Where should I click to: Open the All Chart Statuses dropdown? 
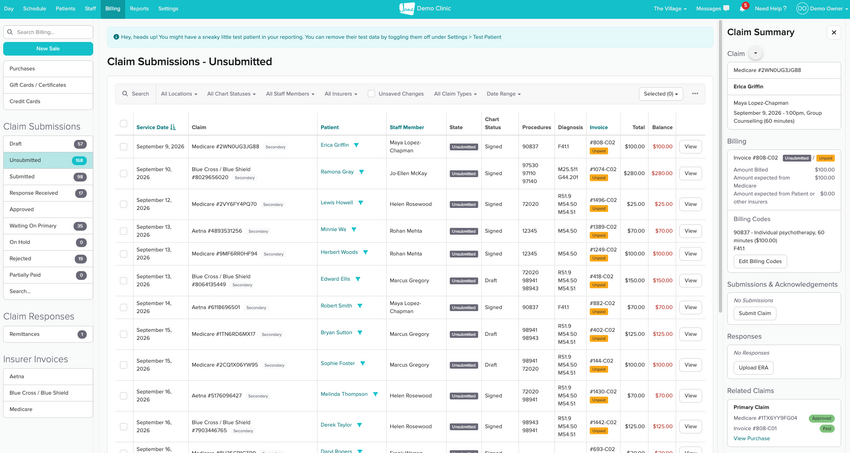tap(231, 94)
